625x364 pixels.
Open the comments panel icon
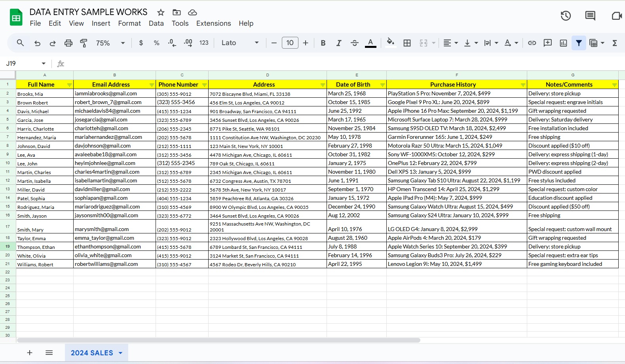[x=590, y=16]
